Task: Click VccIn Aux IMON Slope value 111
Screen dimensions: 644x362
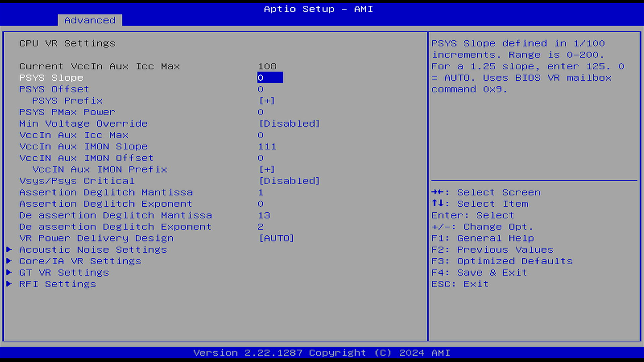Action: [267, 147]
